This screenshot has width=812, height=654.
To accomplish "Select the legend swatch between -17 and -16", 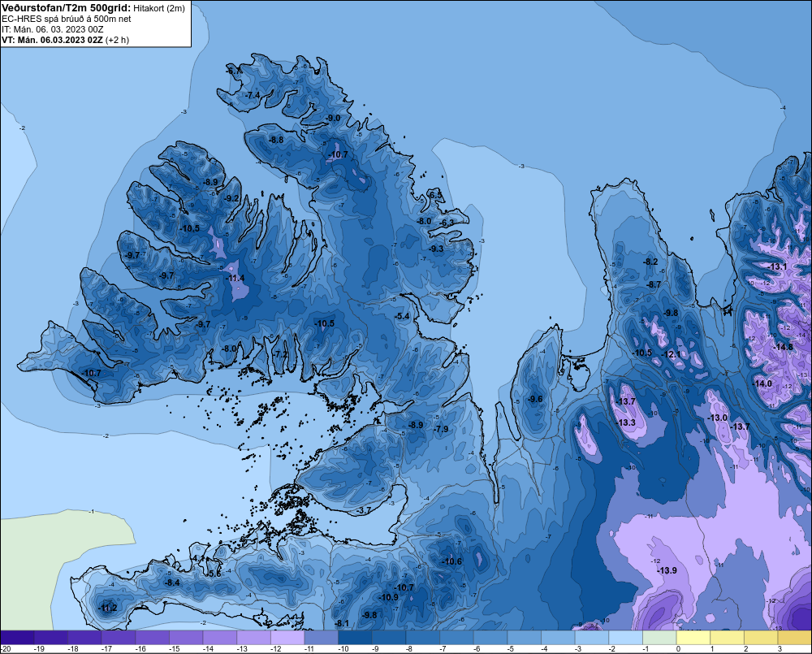I will click(119, 638).
